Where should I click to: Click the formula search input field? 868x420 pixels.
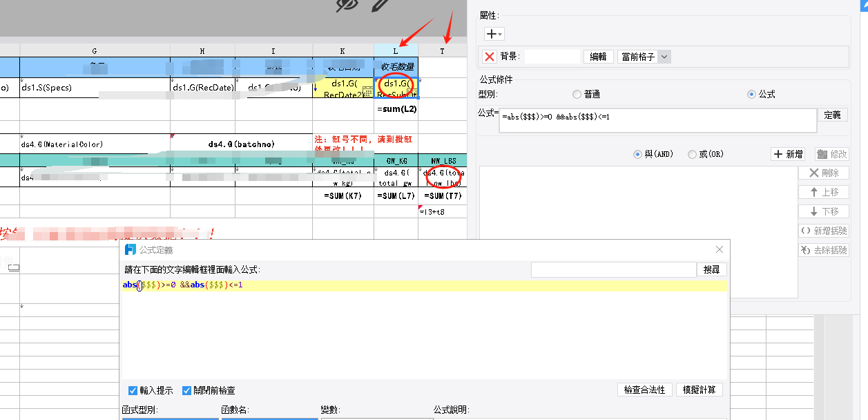click(x=614, y=269)
